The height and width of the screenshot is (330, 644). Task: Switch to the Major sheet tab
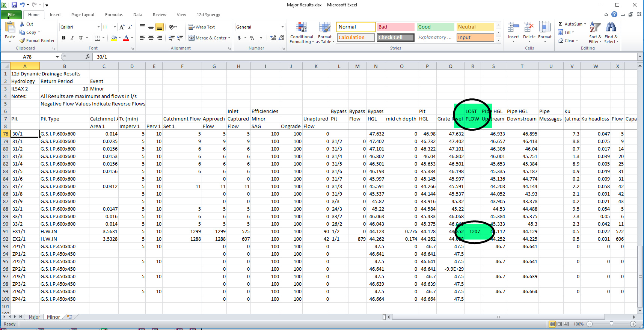click(34, 317)
